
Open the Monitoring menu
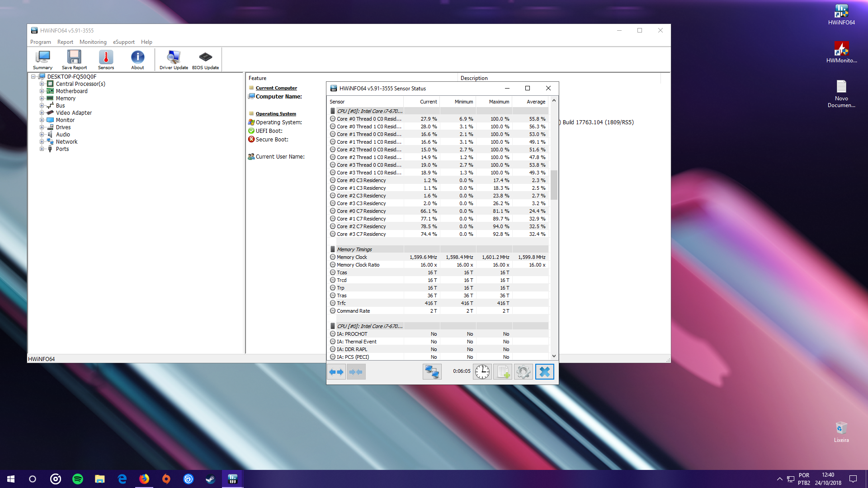(93, 42)
